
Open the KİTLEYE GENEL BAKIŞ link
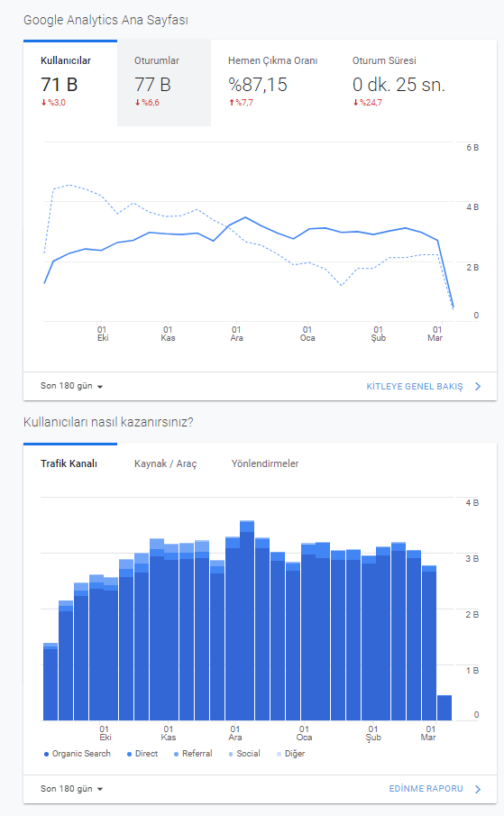point(415,387)
